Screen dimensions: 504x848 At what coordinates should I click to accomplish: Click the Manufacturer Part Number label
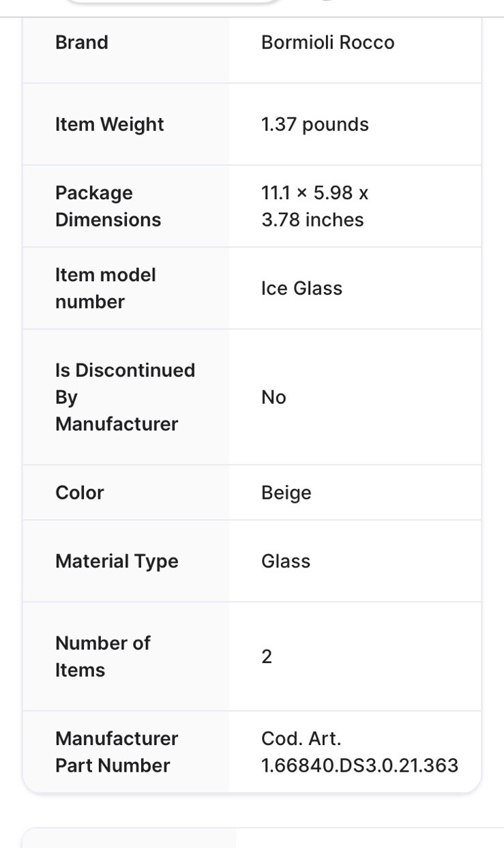coord(117,752)
